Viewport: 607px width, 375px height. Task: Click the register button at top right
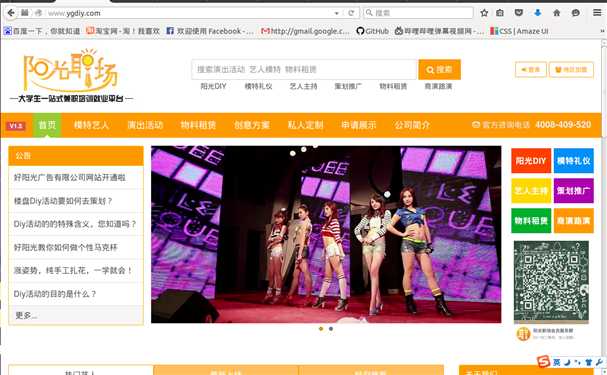571,70
